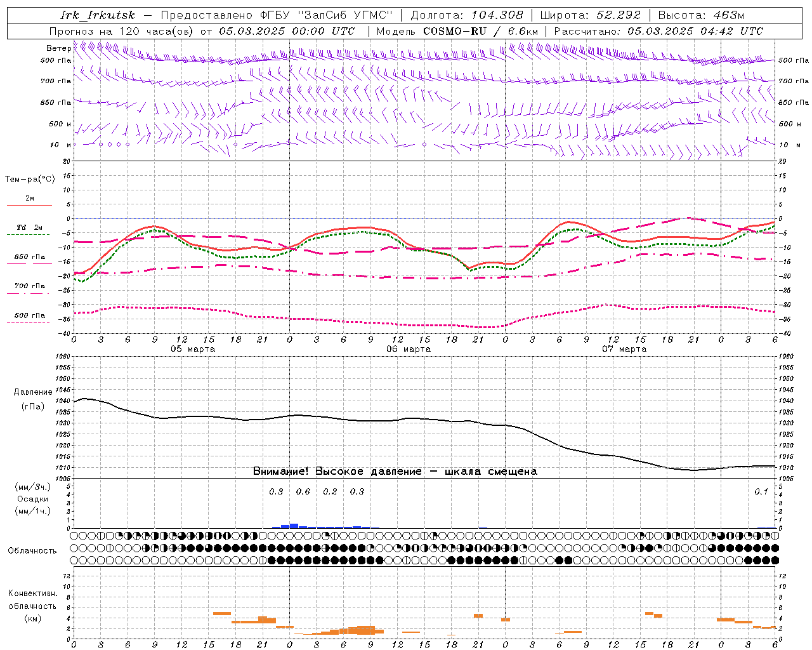Click the Irk_Irkutsk station title

click(98, 15)
